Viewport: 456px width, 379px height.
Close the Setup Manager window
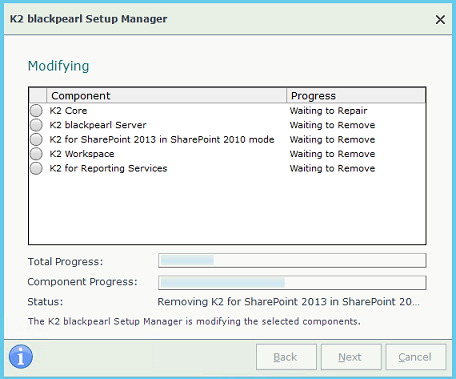440,20
